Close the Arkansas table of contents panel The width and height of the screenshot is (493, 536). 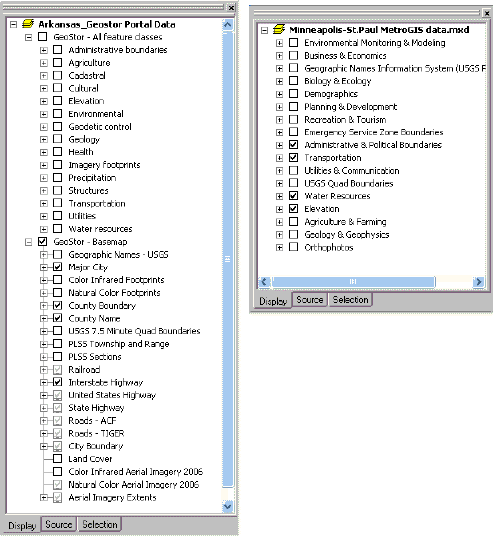click(231, 8)
